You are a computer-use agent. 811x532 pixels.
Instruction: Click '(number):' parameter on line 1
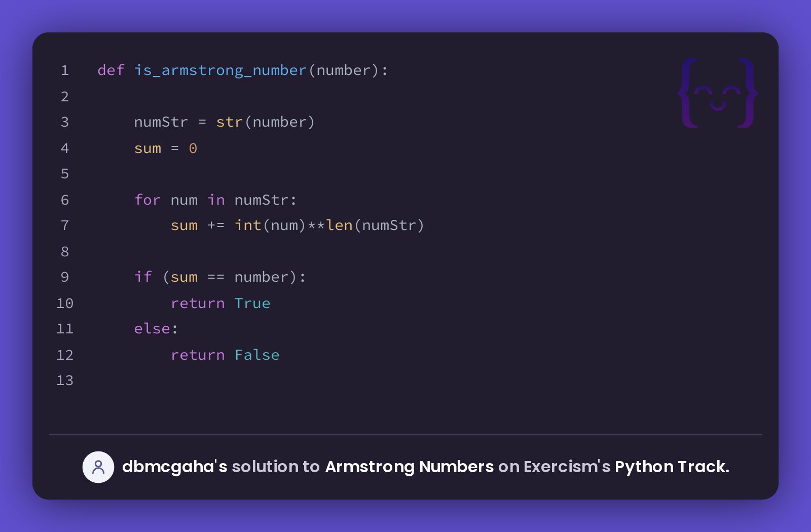(x=348, y=70)
